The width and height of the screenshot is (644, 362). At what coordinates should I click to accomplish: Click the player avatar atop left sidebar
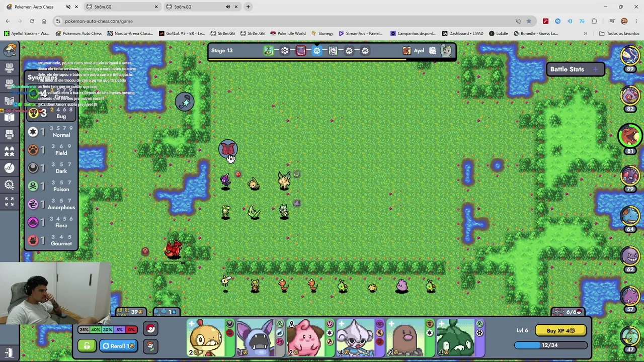click(10, 50)
